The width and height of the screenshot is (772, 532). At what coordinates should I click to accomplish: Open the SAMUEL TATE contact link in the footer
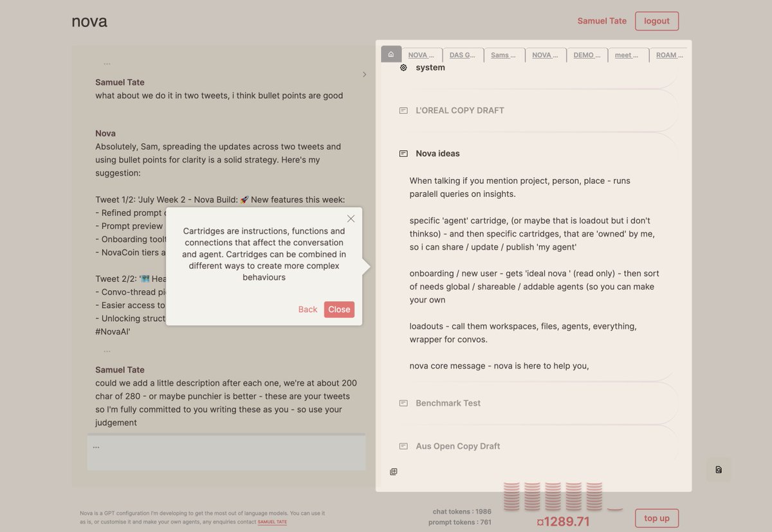[x=272, y=522]
